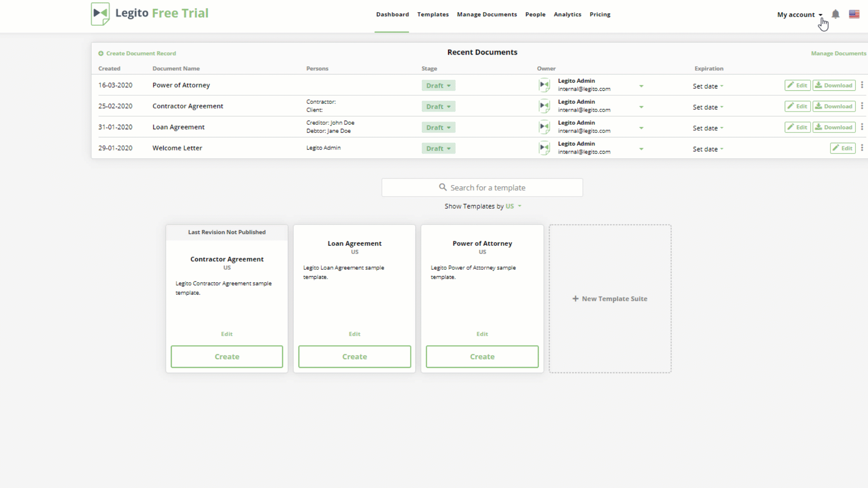This screenshot has height=488, width=868.
Task: Expand owner dropdown arrow for Power of Attorney
Action: [641, 86]
